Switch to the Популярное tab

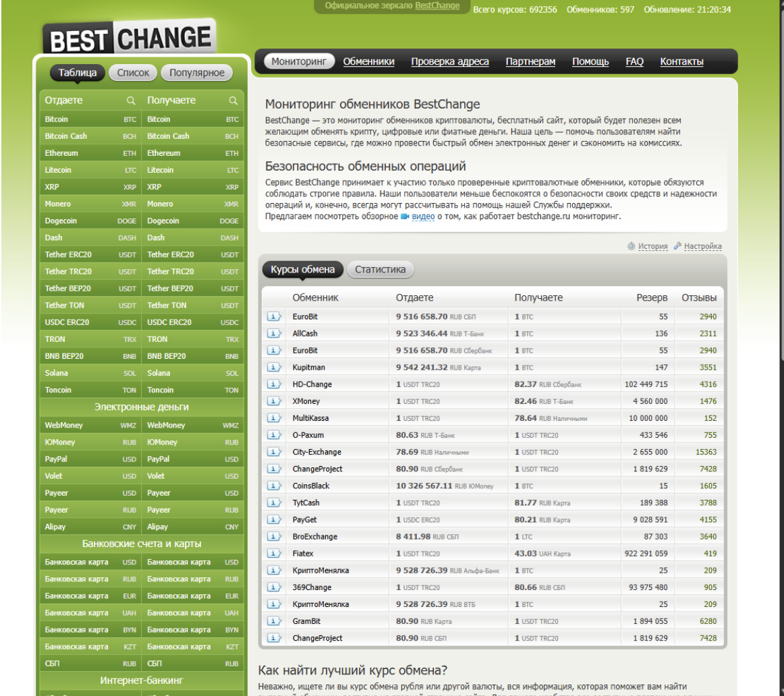(197, 72)
